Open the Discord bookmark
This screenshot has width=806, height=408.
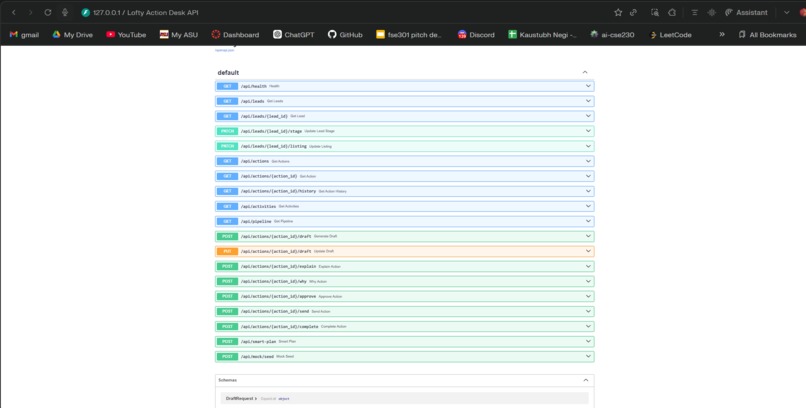click(476, 34)
